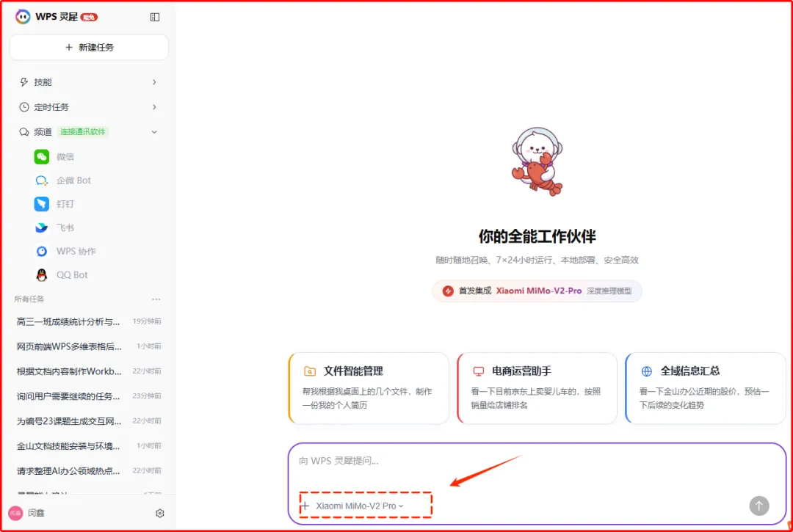This screenshot has height=532, width=793.
Task: Open task 请求整理AI办公领域热点...
Action: (x=89, y=470)
